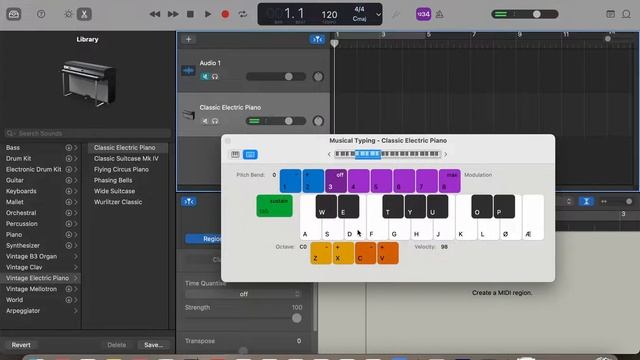This screenshot has height=360, width=640.
Task: Fast forward the playhead
Action: (173, 14)
